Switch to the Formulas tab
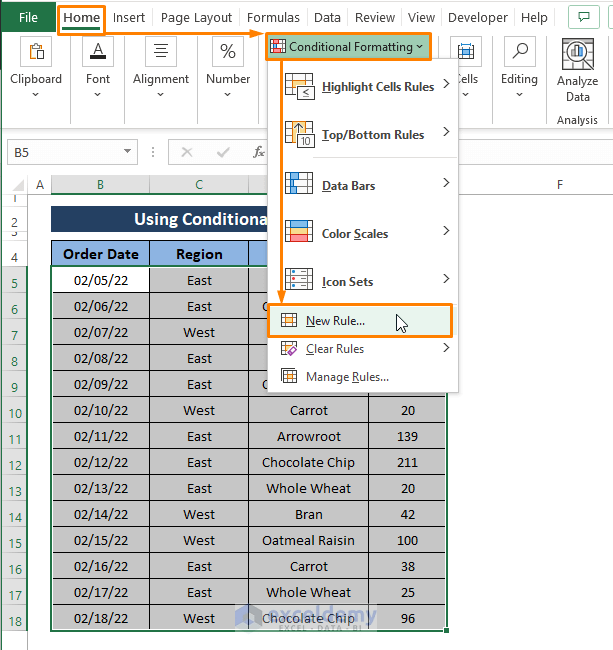613x650 pixels. click(x=273, y=17)
